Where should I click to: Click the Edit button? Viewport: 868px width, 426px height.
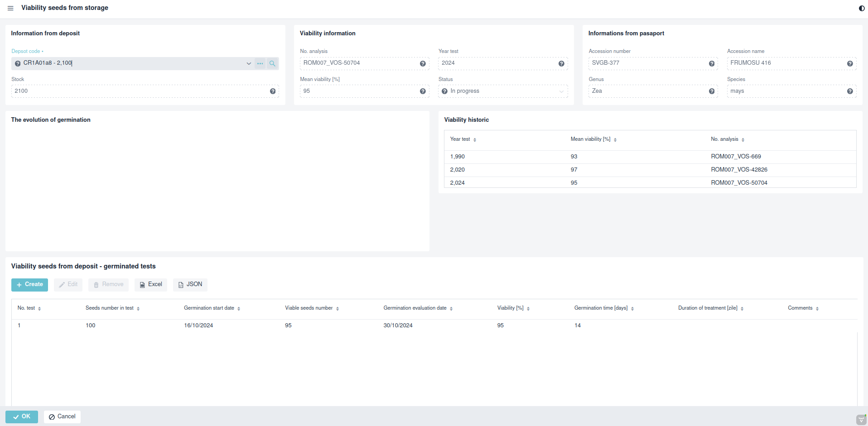click(x=68, y=285)
